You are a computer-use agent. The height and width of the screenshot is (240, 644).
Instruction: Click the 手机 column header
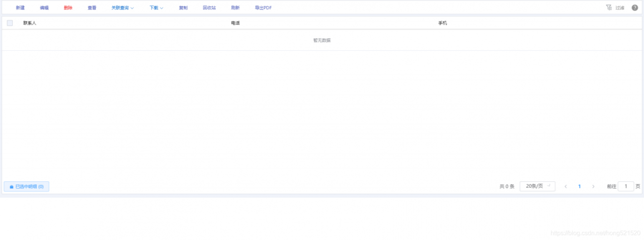click(443, 23)
